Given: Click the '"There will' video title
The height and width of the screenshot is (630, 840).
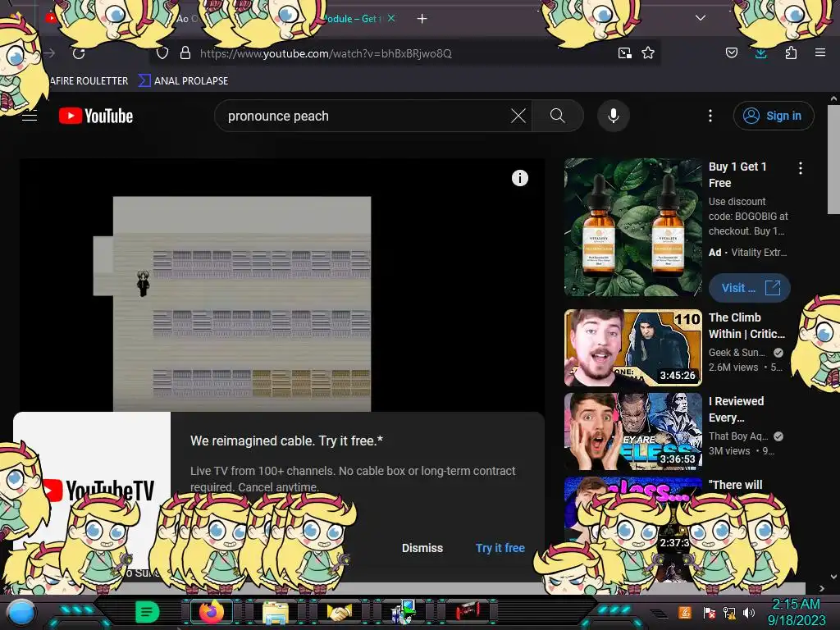Looking at the screenshot, I should pyautogui.click(x=735, y=485).
